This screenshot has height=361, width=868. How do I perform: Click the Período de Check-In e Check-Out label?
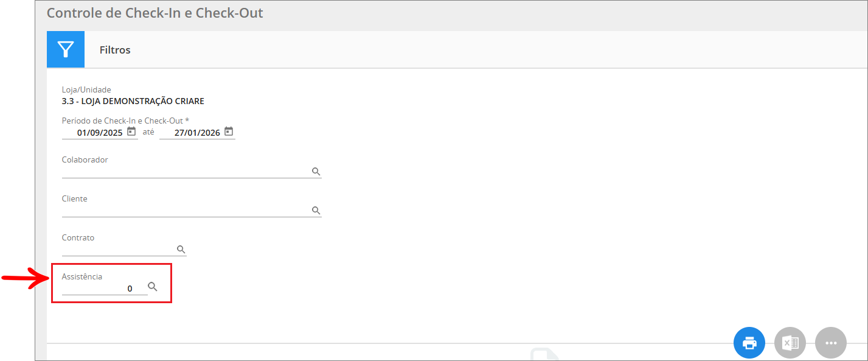pos(125,121)
